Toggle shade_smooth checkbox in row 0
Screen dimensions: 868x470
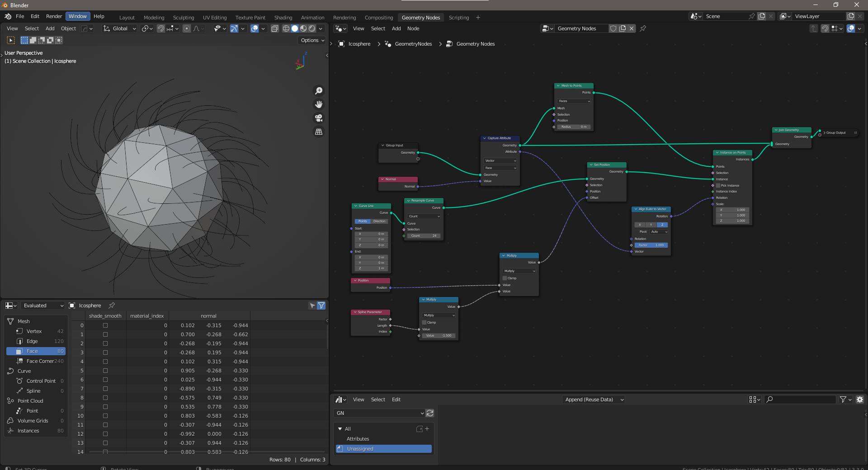(105, 325)
